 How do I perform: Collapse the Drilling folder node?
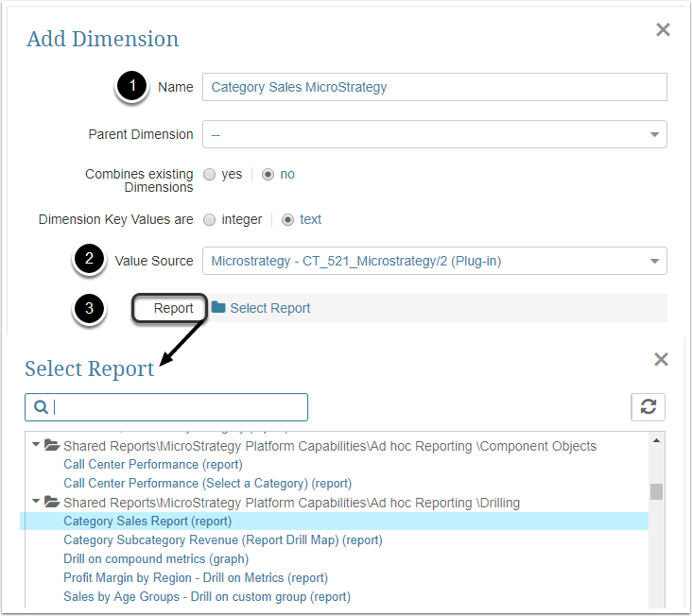click(x=36, y=501)
